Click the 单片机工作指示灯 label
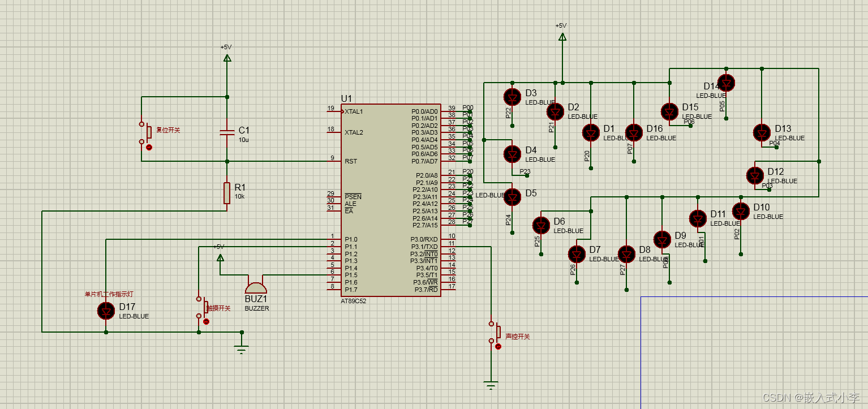 (x=109, y=294)
